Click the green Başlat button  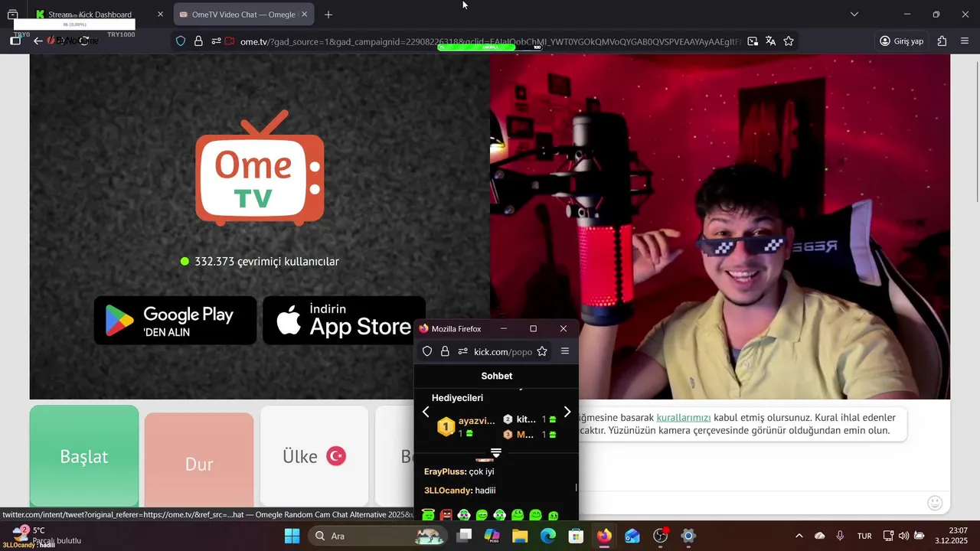pos(84,456)
